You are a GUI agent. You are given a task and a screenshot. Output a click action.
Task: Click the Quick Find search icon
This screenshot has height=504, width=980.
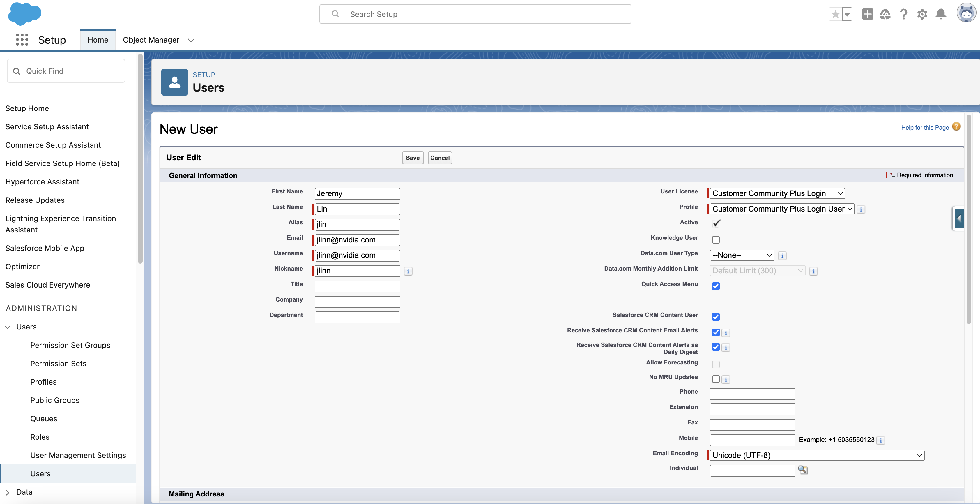[17, 71]
